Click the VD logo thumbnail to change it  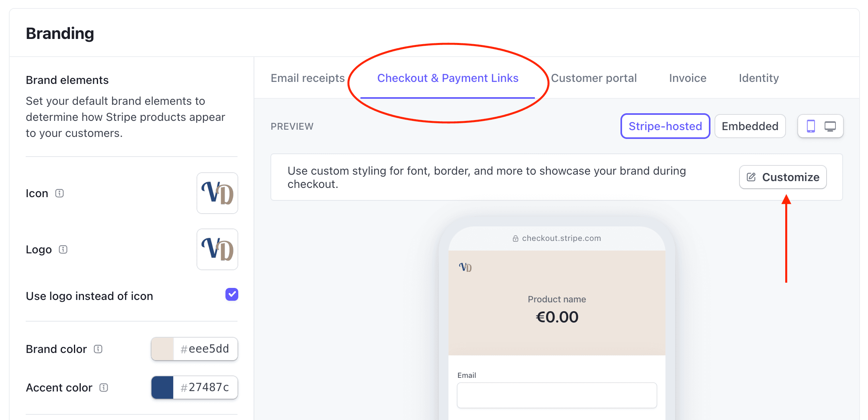[217, 249]
